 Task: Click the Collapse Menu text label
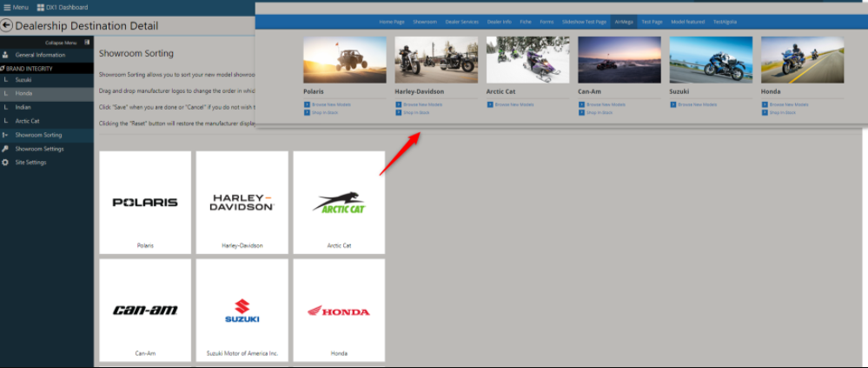point(61,43)
